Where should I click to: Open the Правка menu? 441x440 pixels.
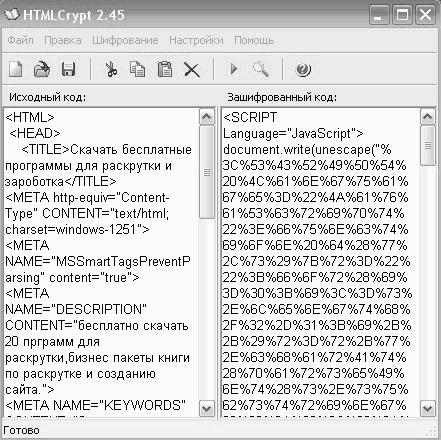point(63,40)
